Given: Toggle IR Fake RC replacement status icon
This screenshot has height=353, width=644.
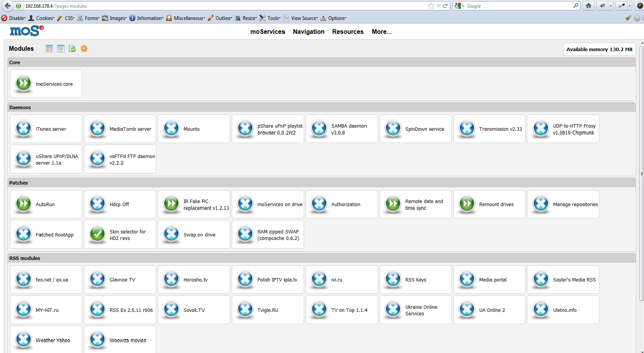Looking at the screenshot, I should coord(171,204).
